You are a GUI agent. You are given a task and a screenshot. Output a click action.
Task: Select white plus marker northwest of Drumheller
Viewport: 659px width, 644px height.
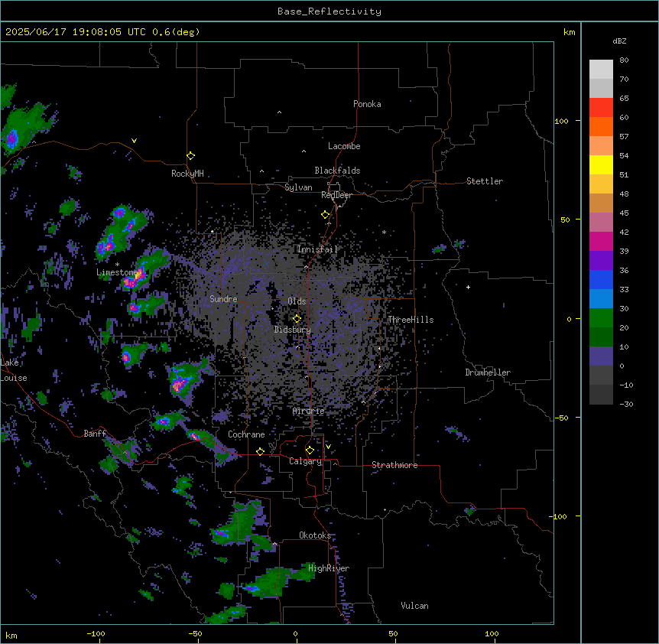(468, 287)
